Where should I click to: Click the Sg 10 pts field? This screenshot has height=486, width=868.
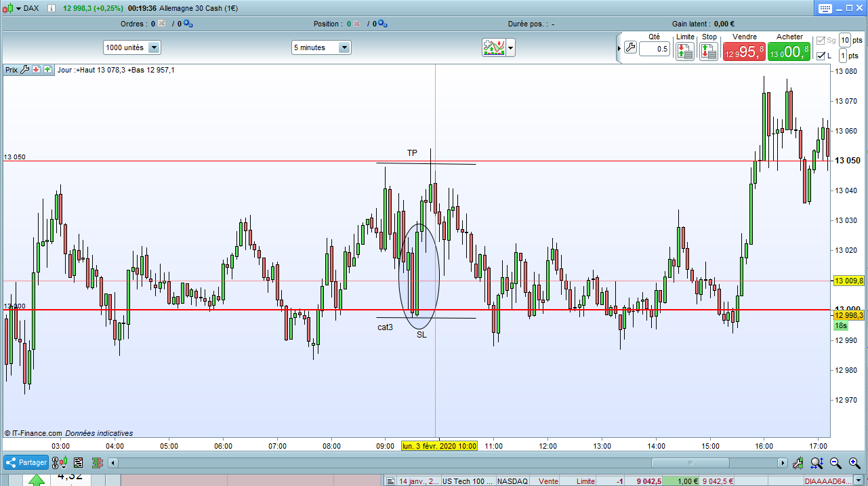(x=845, y=41)
